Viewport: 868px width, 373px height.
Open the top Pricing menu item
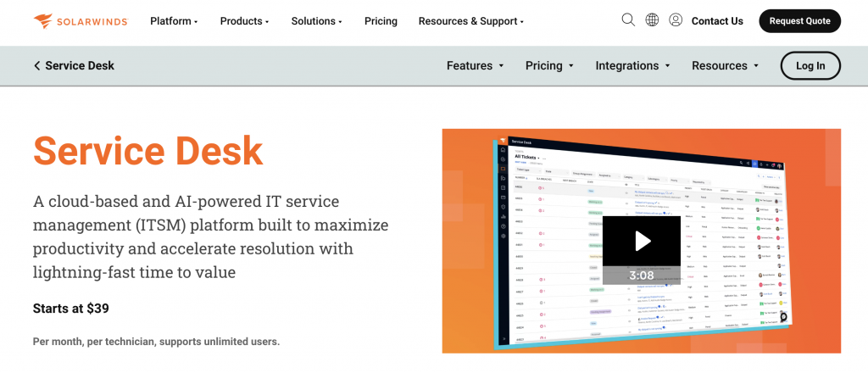tap(381, 21)
